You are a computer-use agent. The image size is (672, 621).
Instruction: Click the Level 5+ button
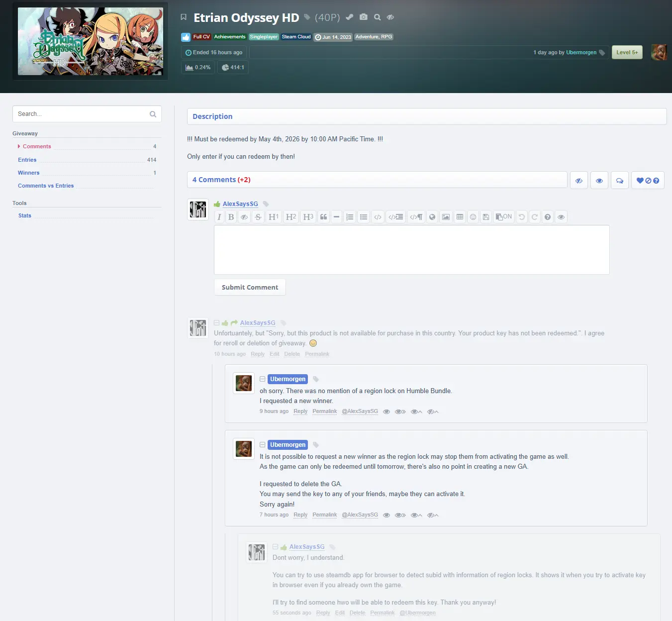tap(627, 52)
